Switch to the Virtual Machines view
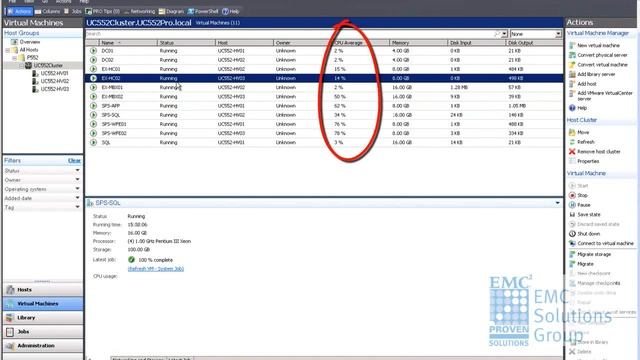 pyautogui.click(x=43, y=304)
